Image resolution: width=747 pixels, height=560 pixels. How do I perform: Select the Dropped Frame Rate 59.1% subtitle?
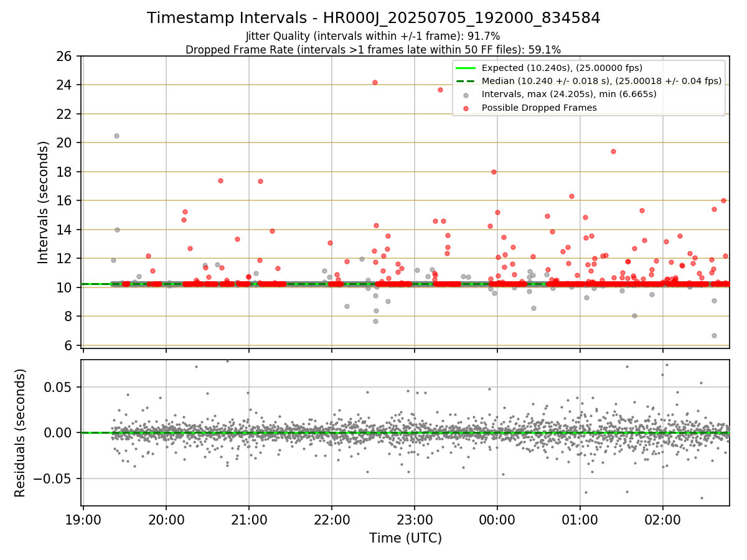click(373, 49)
